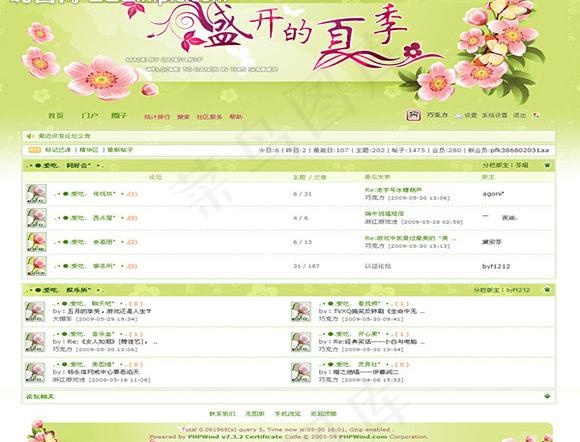Open the forum icon in the byf1212 moderator row

pos(36,266)
